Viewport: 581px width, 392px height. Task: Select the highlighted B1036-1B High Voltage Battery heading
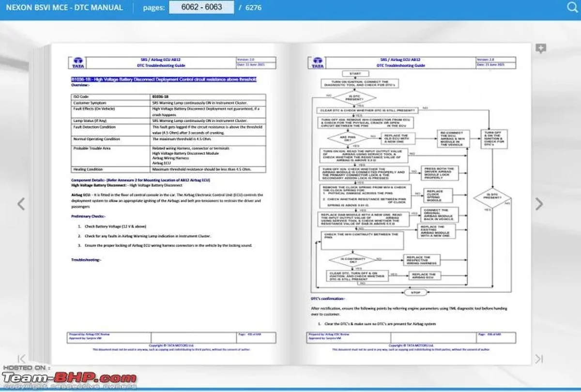pos(164,79)
